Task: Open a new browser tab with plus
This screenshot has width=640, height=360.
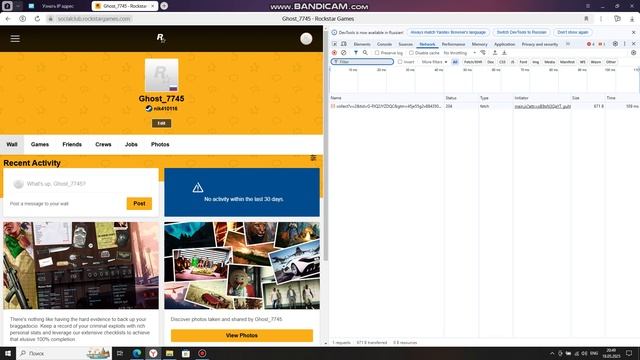Action: point(164,6)
